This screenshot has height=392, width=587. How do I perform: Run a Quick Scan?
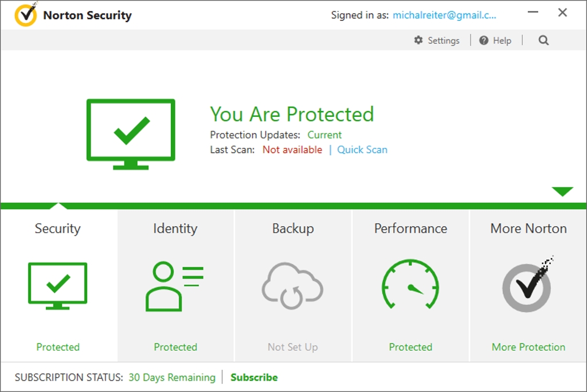tap(362, 150)
